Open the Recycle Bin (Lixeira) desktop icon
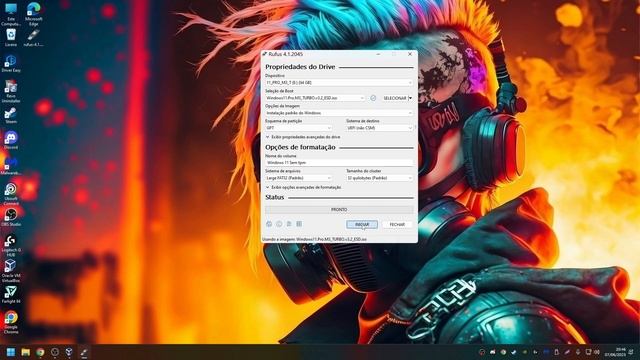Viewport: 640px width, 360px height. coord(11,37)
